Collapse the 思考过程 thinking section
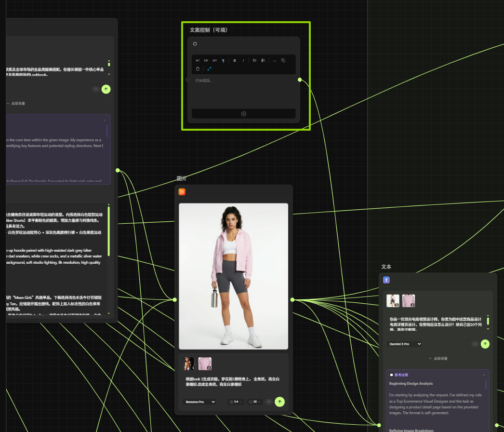 coord(483,375)
